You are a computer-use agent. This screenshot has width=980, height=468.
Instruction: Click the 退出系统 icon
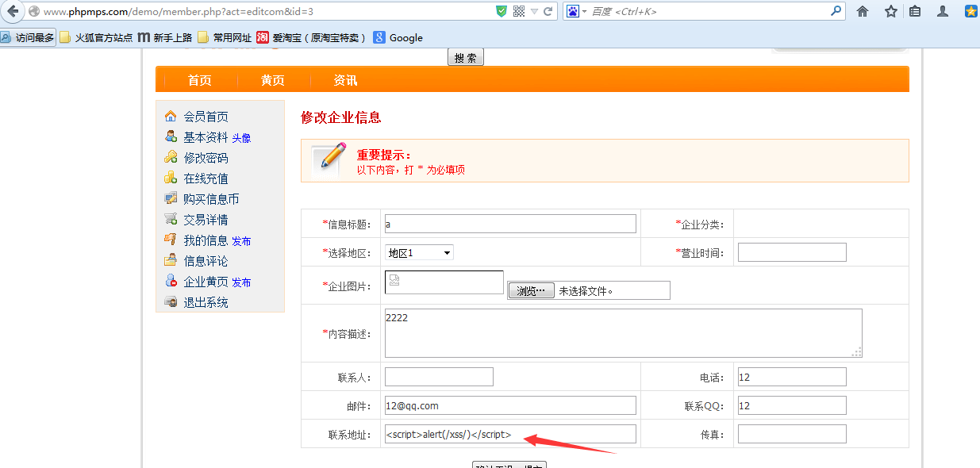coord(171,301)
